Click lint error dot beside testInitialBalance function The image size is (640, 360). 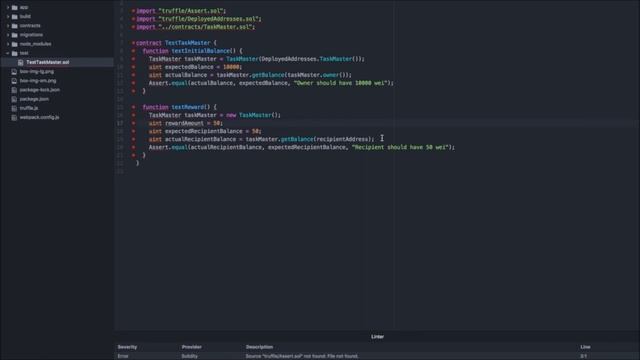[x=133, y=51]
